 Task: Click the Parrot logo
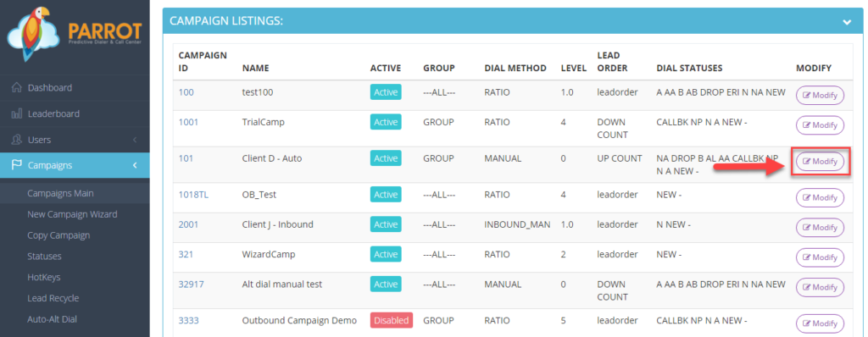coord(75,35)
